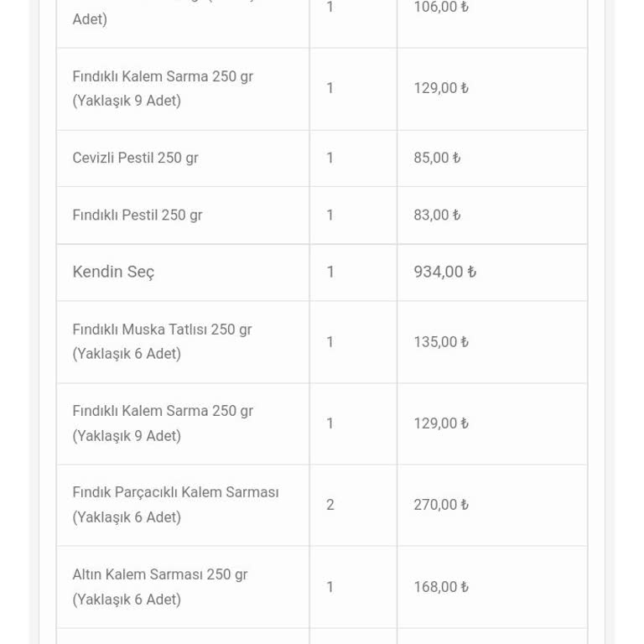Click the 934,00 ₺ total price
The width and height of the screenshot is (644, 644).
coord(444,272)
